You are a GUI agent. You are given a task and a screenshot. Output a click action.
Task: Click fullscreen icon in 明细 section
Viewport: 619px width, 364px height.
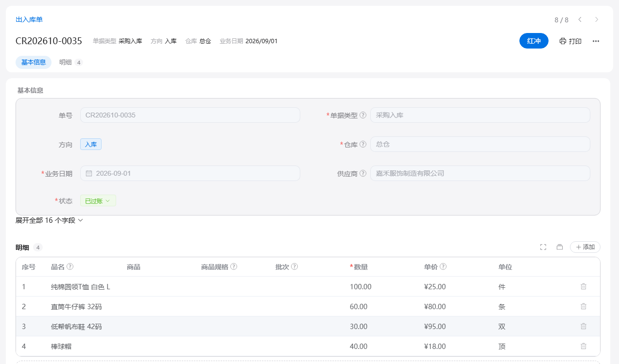[x=543, y=247]
